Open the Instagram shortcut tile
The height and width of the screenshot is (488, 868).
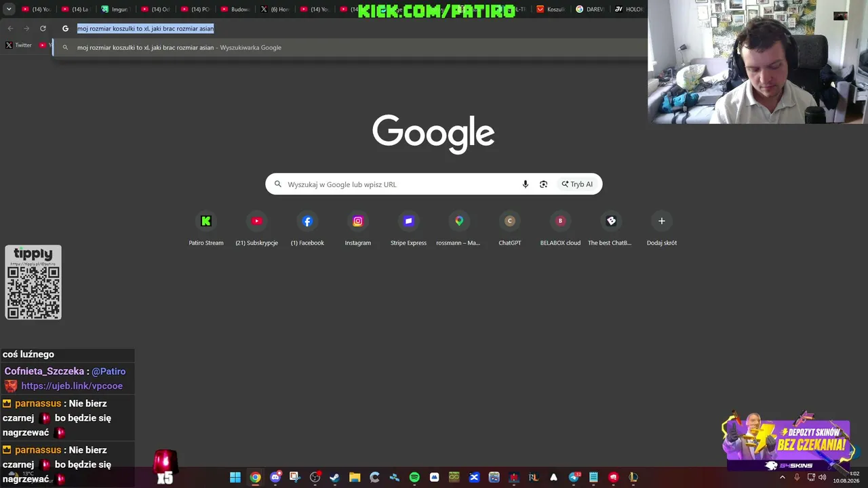tap(358, 229)
